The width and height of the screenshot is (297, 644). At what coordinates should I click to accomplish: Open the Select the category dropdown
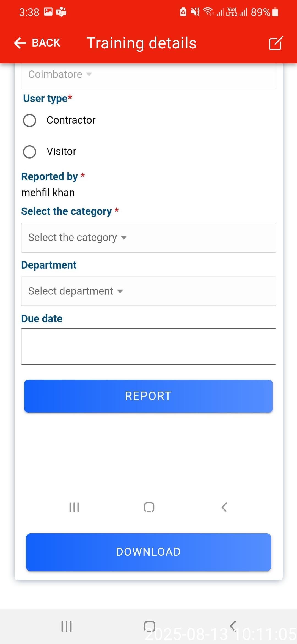pos(148,238)
